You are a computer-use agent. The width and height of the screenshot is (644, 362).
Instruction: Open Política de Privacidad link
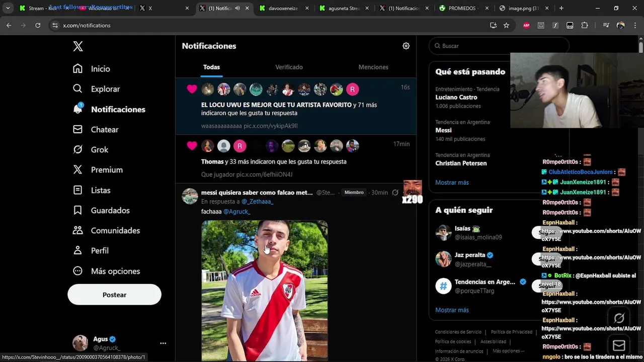(x=511, y=332)
